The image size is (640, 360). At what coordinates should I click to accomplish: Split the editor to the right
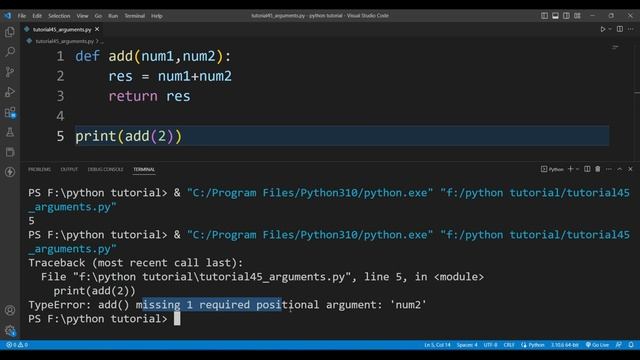pyautogui.click(x=620, y=29)
